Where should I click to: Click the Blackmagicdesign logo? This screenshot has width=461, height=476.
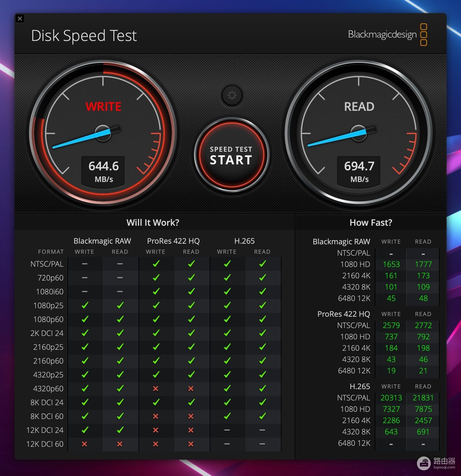[x=388, y=34]
